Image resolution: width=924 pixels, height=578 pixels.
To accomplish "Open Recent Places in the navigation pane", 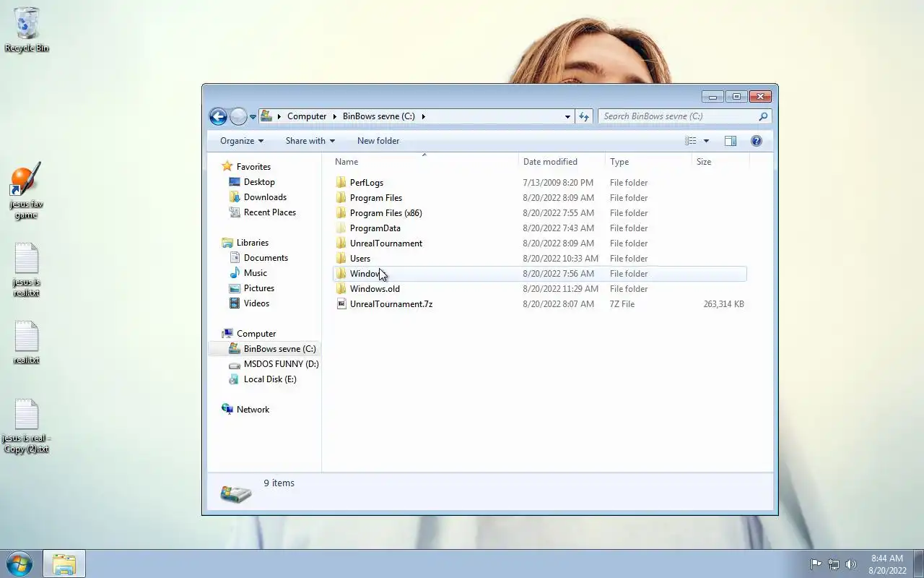I will tap(270, 212).
